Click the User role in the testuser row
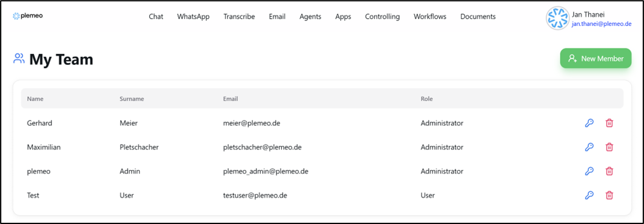This screenshot has width=644, height=224. [428, 196]
